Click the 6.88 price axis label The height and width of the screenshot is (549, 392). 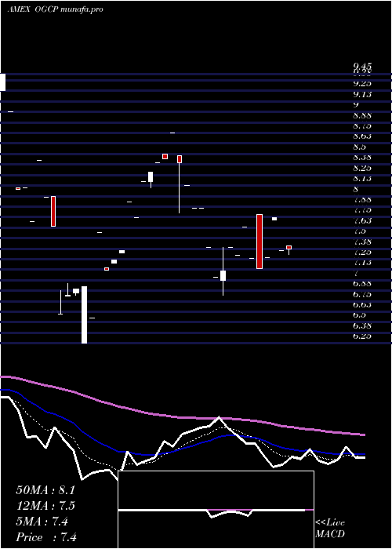362,283
